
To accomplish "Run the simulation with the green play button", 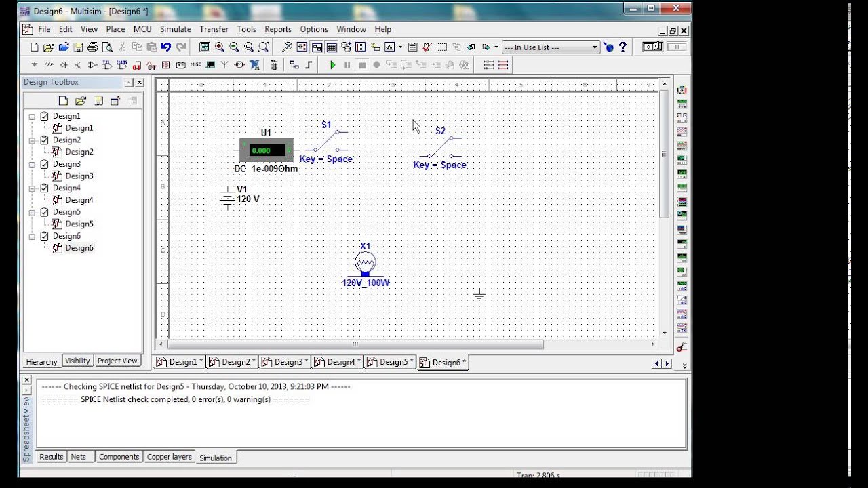I will [332, 65].
